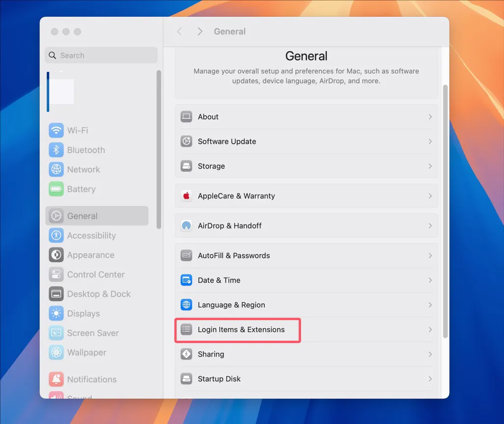This screenshot has height=424, width=504.
Task: Click the Accessibility sidebar icon
Action: coord(56,235)
